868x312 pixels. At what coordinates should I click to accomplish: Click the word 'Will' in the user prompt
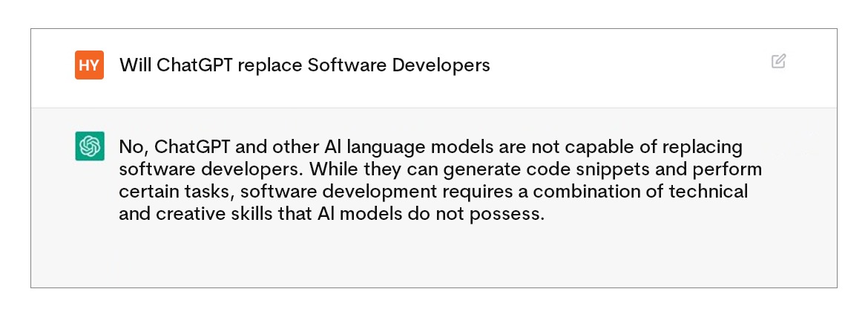point(136,65)
